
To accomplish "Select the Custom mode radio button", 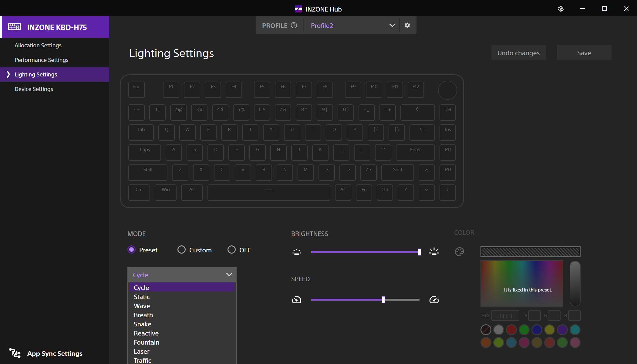I will click(x=181, y=250).
